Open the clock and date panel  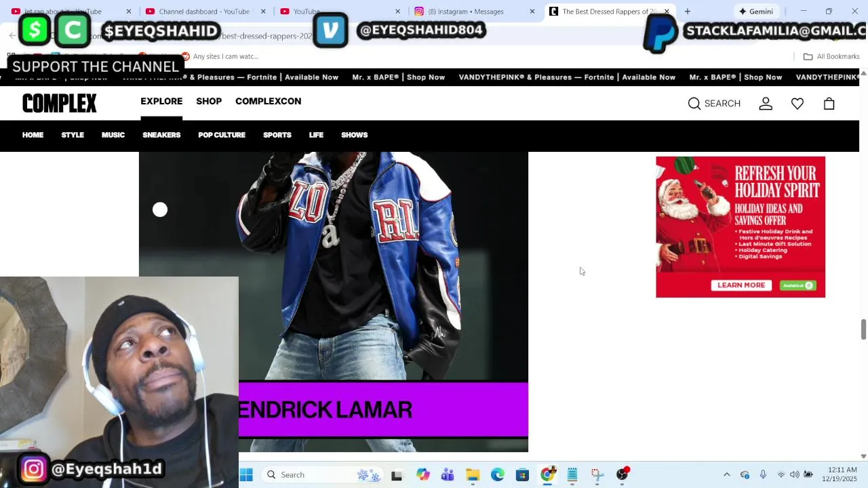[840, 474]
